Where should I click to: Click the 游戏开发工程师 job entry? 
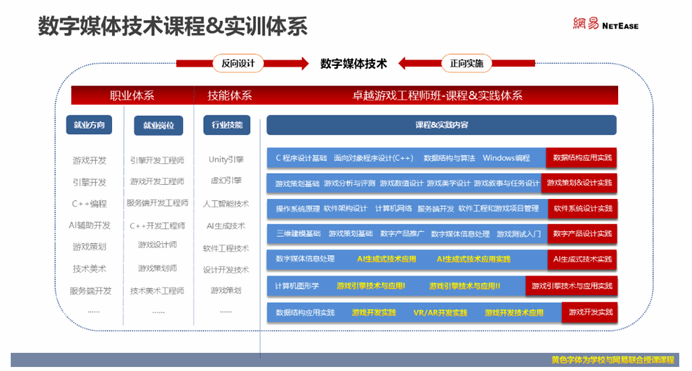coord(157,182)
